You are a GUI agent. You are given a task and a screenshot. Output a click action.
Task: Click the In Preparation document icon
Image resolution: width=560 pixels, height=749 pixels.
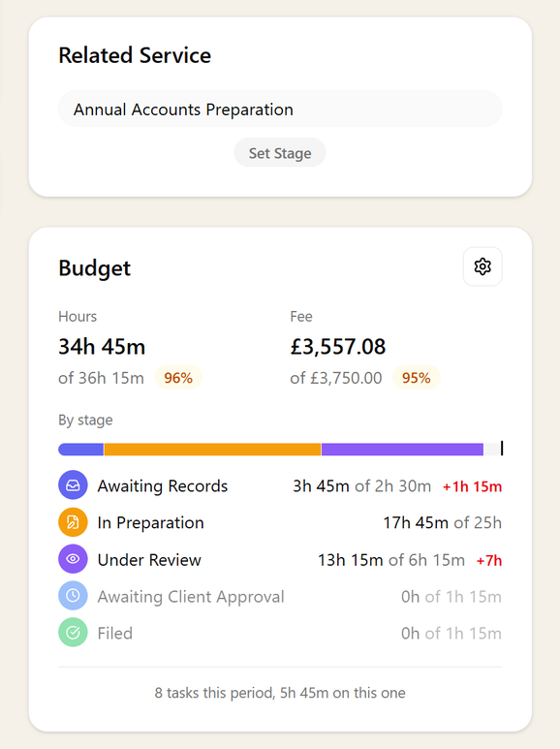pos(73,522)
